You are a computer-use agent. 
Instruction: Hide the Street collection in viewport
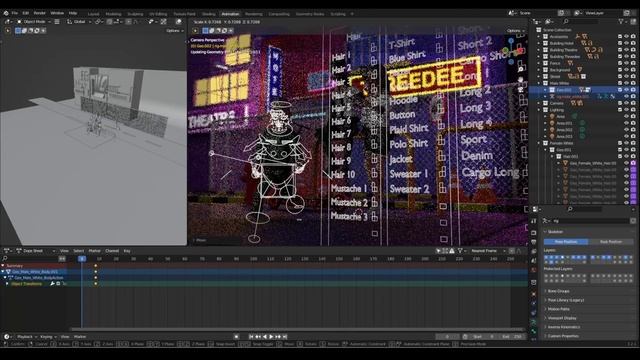627,76
